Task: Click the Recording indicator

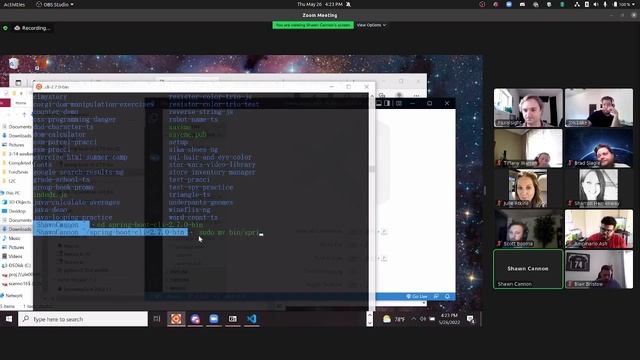Action: pos(32,28)
